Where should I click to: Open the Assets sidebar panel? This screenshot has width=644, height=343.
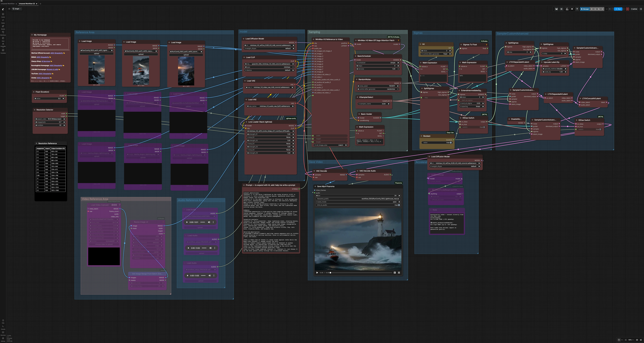[3, 15]
